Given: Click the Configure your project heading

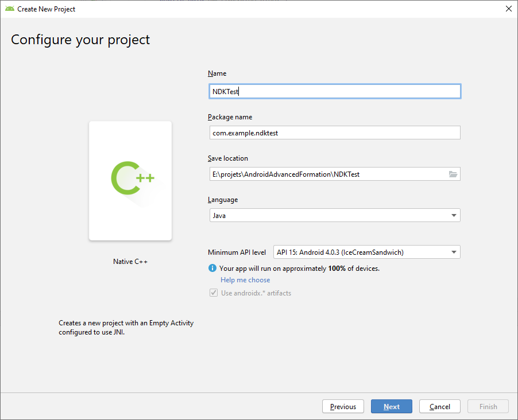Looking at the screenshot, I should click(x=80, y=40).
